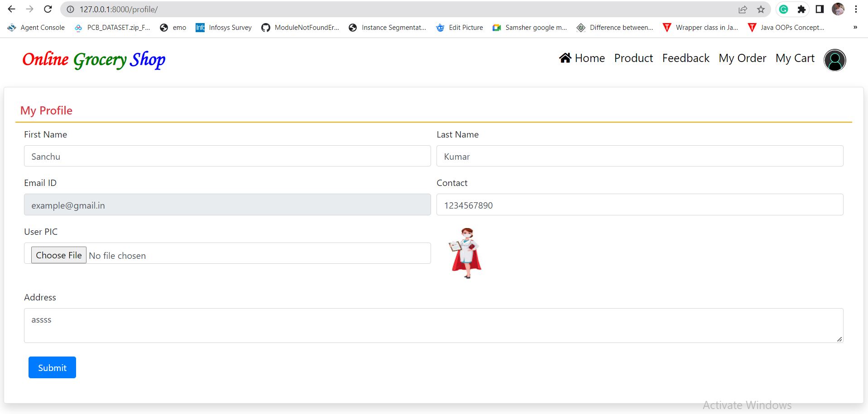Navigate to the Product page
The image size is (868, 414).
coord(633,58)
